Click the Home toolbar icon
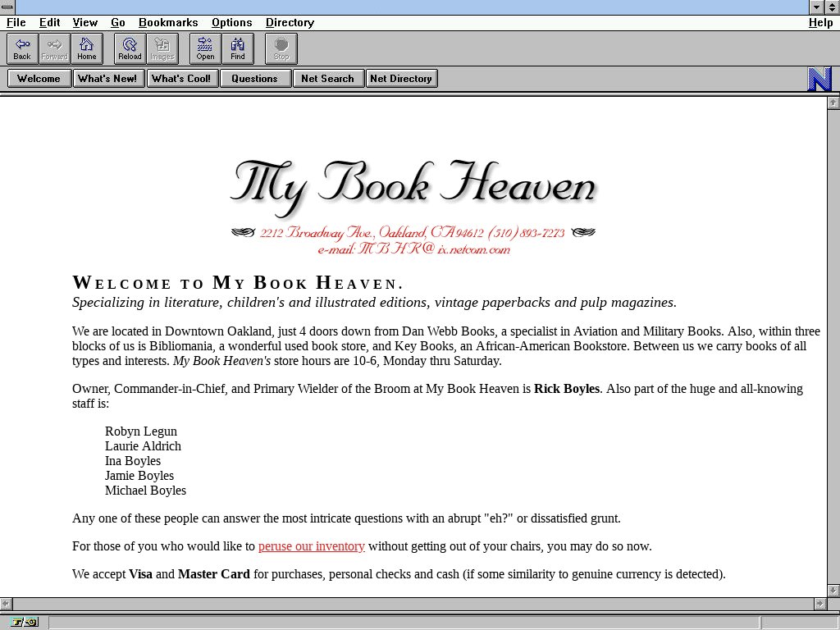This screenshot has height=630, width=840. (x=87, y=48)
